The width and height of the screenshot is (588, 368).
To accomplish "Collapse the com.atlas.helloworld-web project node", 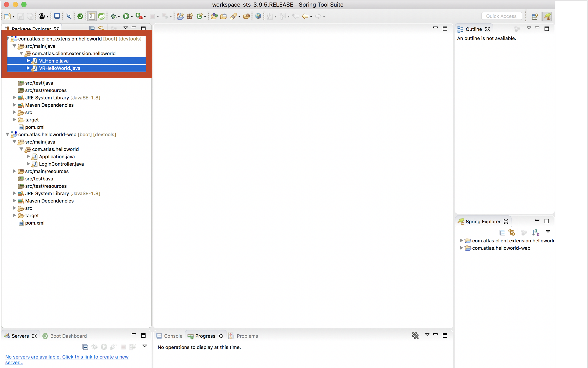I will click(8, 134).
